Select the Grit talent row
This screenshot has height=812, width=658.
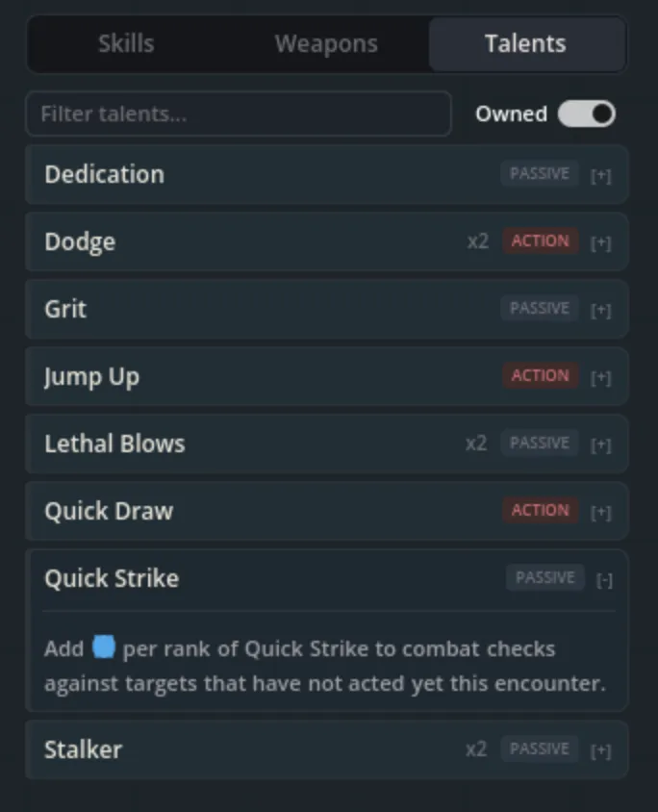coord(240,309)
